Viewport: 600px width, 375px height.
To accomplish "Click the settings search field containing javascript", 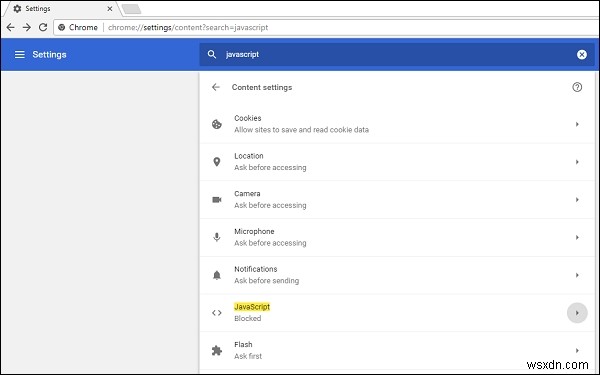I will pos(397,54).
